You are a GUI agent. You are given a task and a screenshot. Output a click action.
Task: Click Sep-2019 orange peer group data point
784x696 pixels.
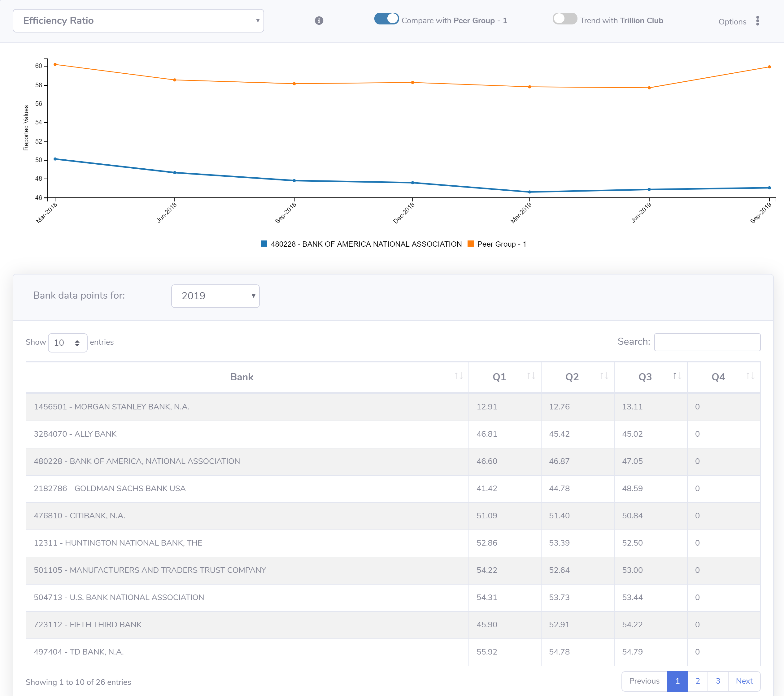coord(769,67)
